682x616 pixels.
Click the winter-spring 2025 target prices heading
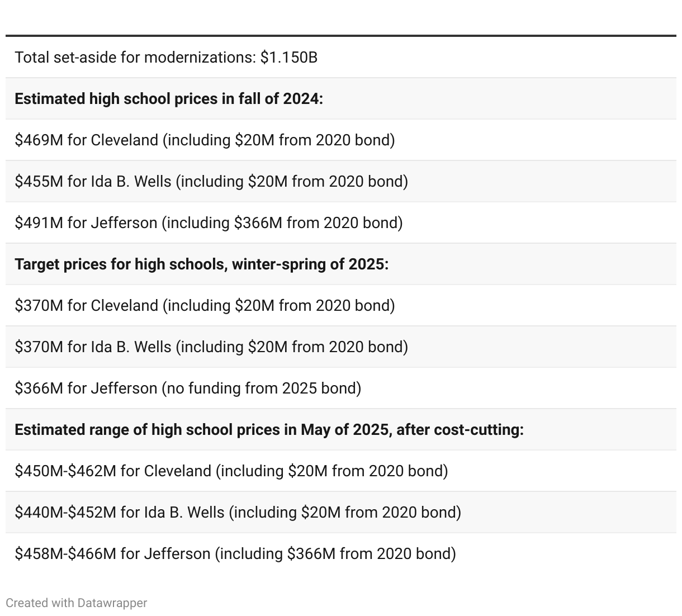(201, 264)
